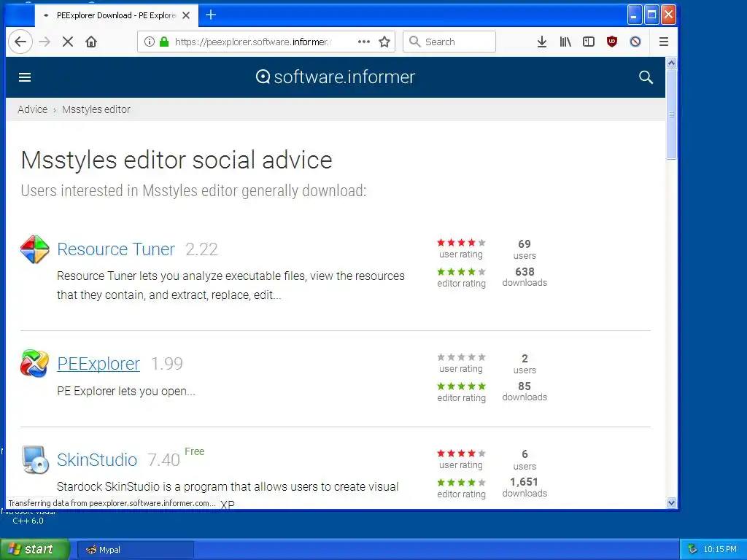Click in the browser Search box
This screenshot has width=747, height=560.
(449, 42)
